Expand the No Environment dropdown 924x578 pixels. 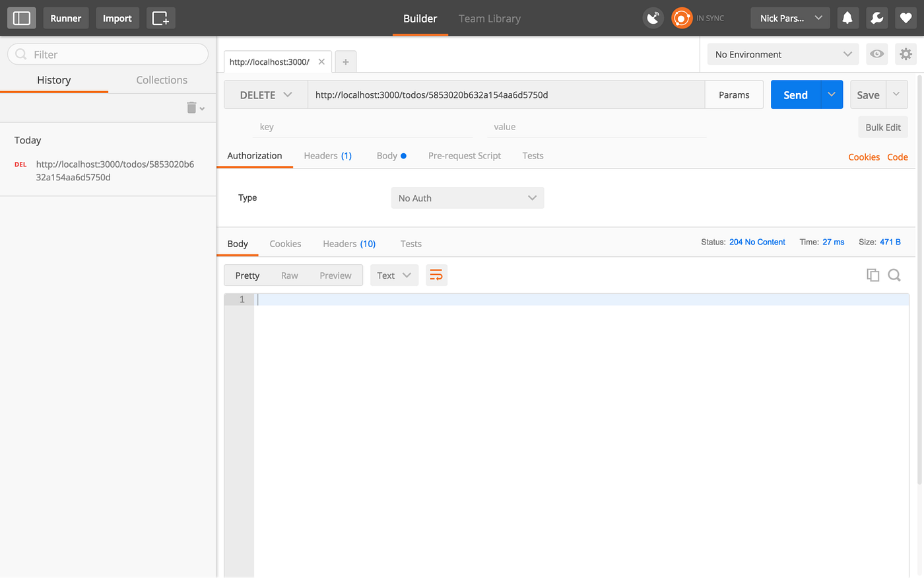tap(783, 54)
